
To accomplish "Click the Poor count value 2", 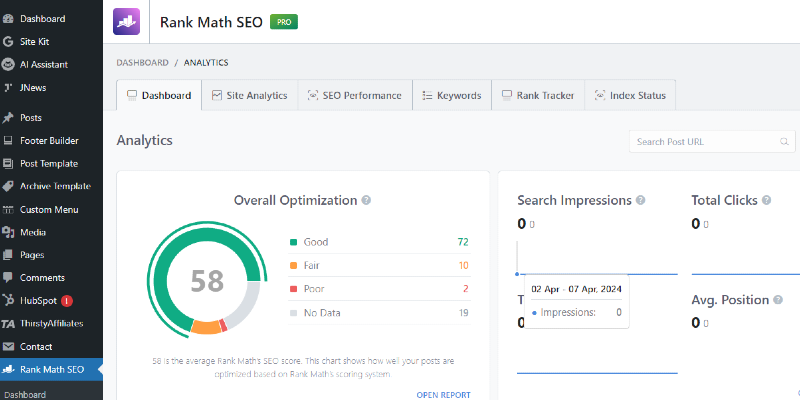I will [466, 289].
